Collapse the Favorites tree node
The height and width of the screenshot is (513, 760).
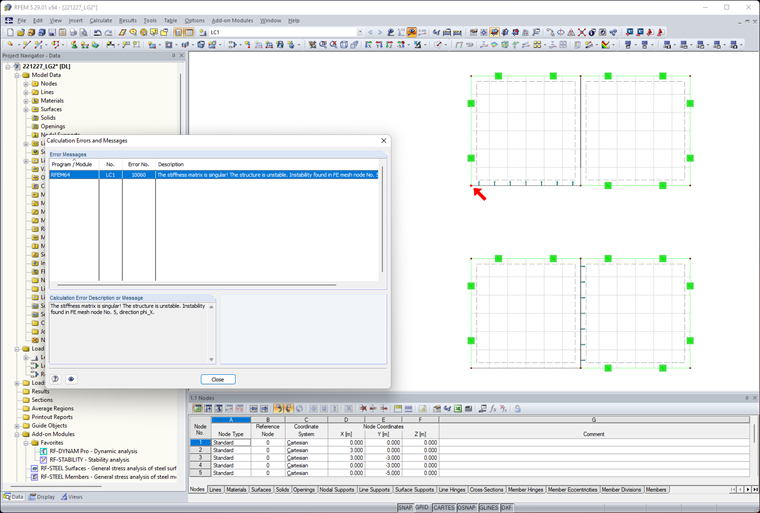tap(26, 443)
